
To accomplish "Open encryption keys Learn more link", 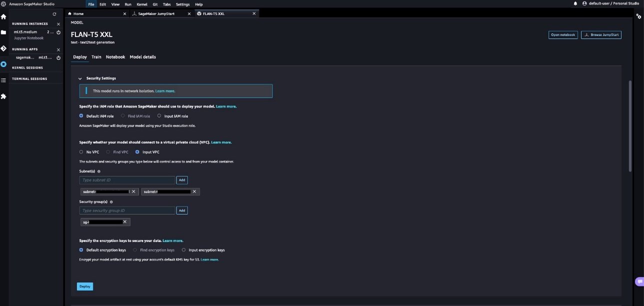I will coord(173,240).
